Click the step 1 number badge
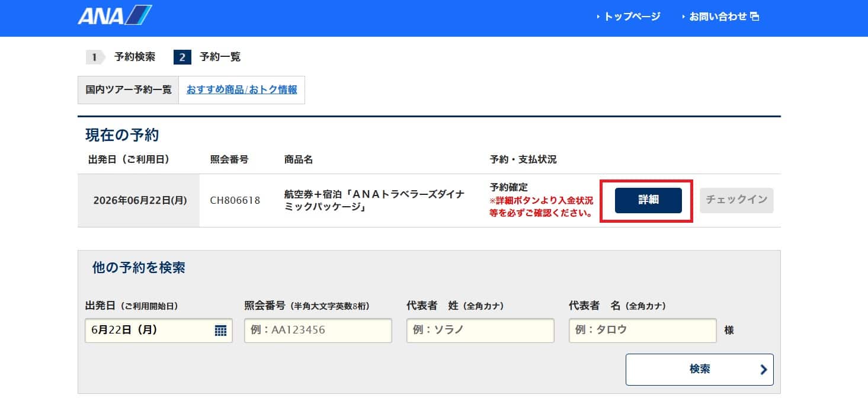868x420 pixels. [94, 57]
